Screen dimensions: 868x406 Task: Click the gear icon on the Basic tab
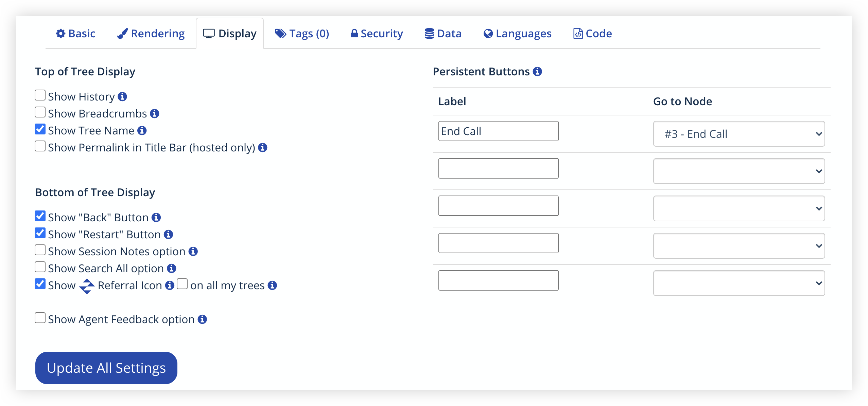point(60,33)
